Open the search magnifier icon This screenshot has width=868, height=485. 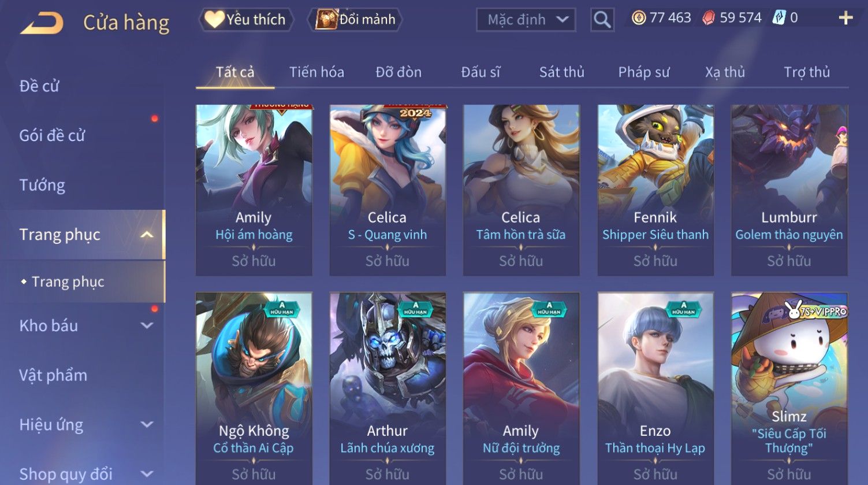coord(602,20)
